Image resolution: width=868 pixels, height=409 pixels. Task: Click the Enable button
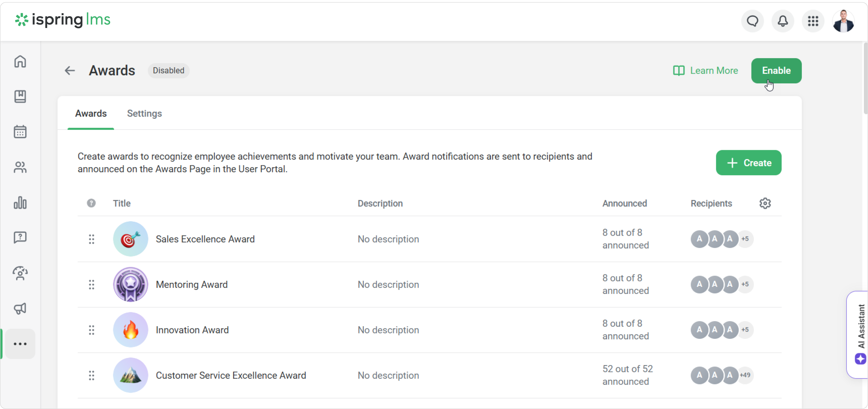776,71
